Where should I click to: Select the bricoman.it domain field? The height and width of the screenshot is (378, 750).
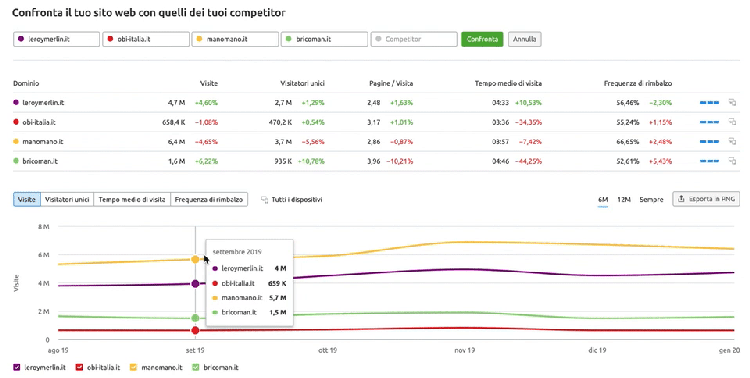click(325, 39)
